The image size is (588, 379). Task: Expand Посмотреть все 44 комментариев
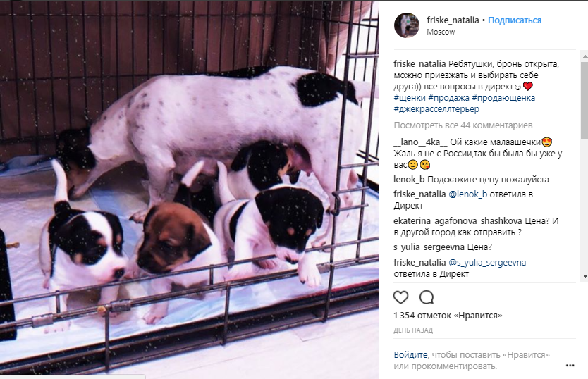[x=463, y=125]
